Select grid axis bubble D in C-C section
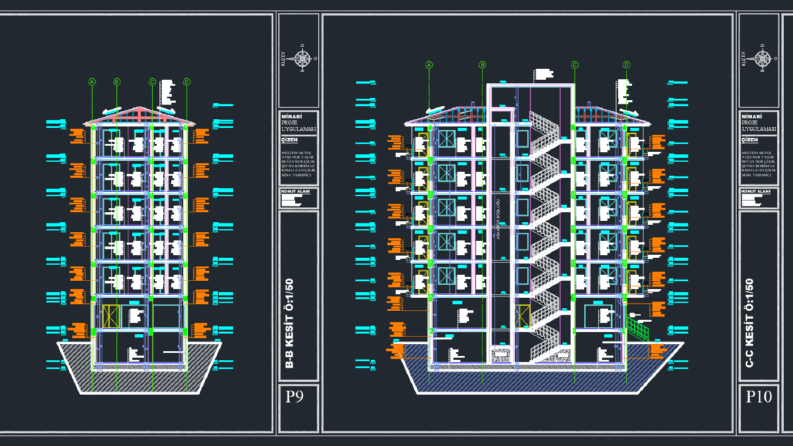793x446 pixels. [x=627, y=65]
